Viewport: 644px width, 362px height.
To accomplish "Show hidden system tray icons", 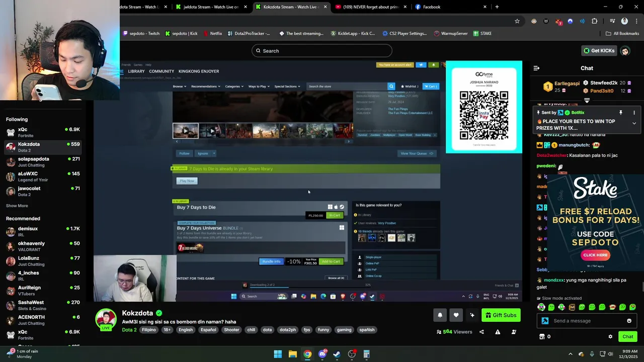I will pyautogui.click(x=572, y=354).
